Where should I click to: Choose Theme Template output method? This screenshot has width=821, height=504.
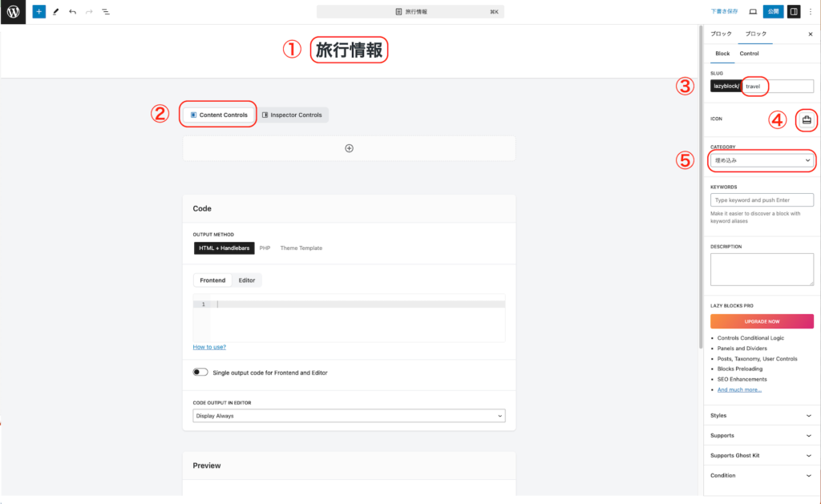[x=301, y=248]
